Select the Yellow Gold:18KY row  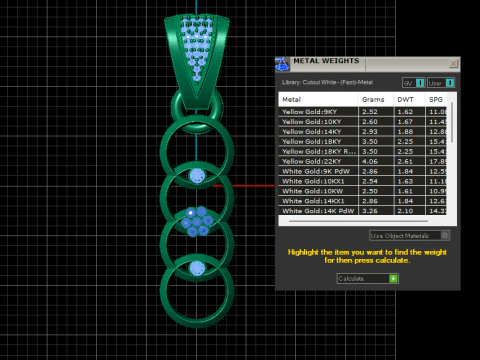(x=363, y=141)
